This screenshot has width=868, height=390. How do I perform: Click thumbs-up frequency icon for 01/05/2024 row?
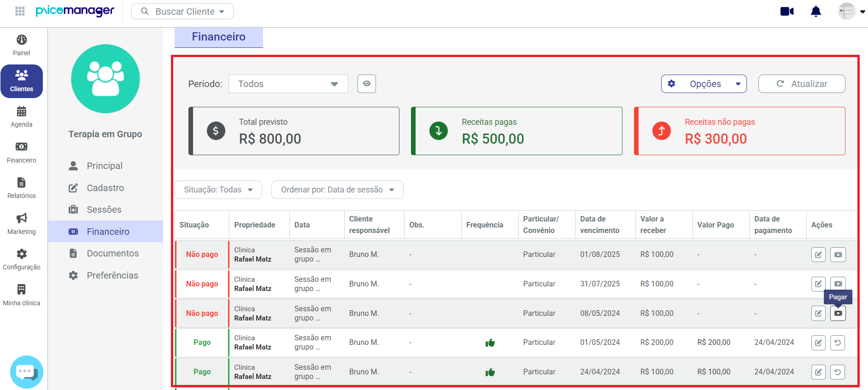tap(490, 343)
